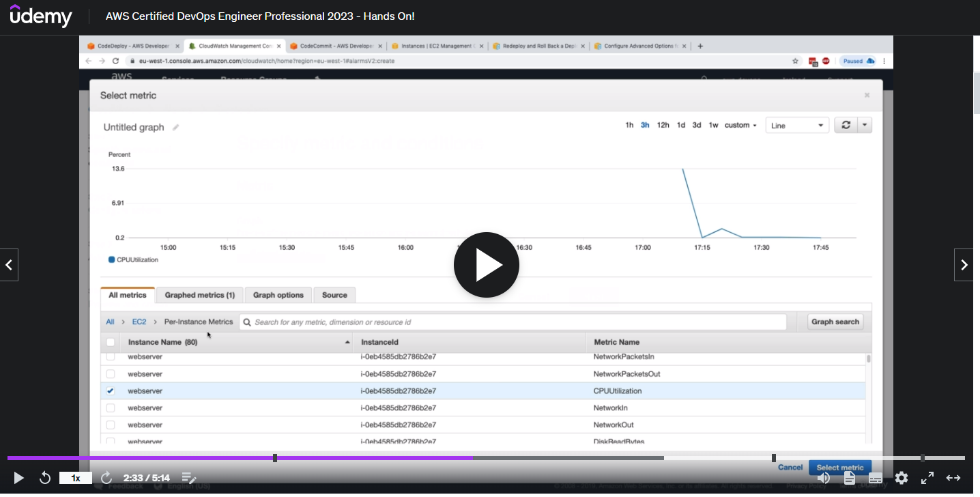The image size is (980, 497).
Task: Click the video progress bar
Action: tap(486, 458)
